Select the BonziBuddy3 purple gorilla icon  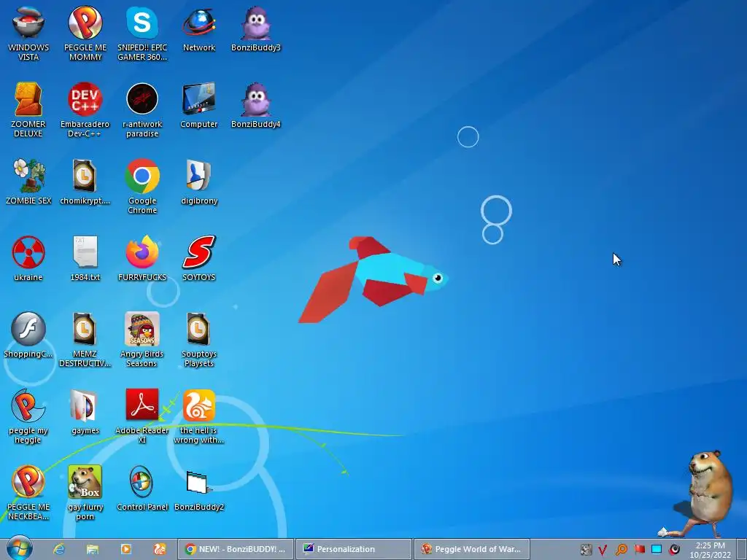point(256,28)
